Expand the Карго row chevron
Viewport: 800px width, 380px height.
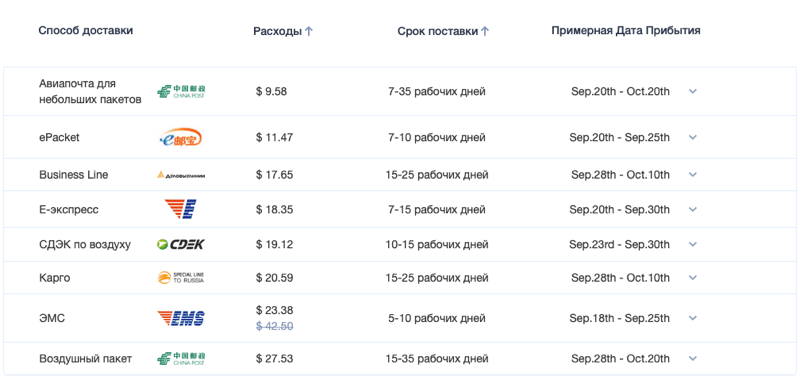tap(692, 277)
